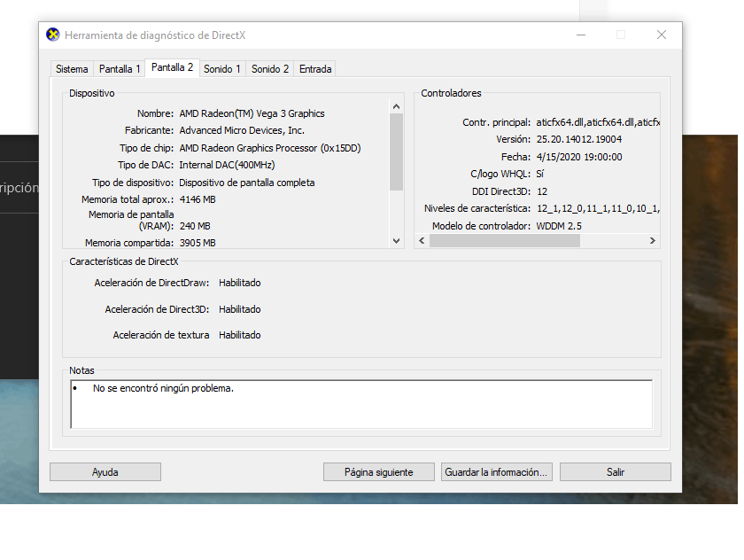Click the 'Internal DAC(400MHz)' value

(228, 165)
